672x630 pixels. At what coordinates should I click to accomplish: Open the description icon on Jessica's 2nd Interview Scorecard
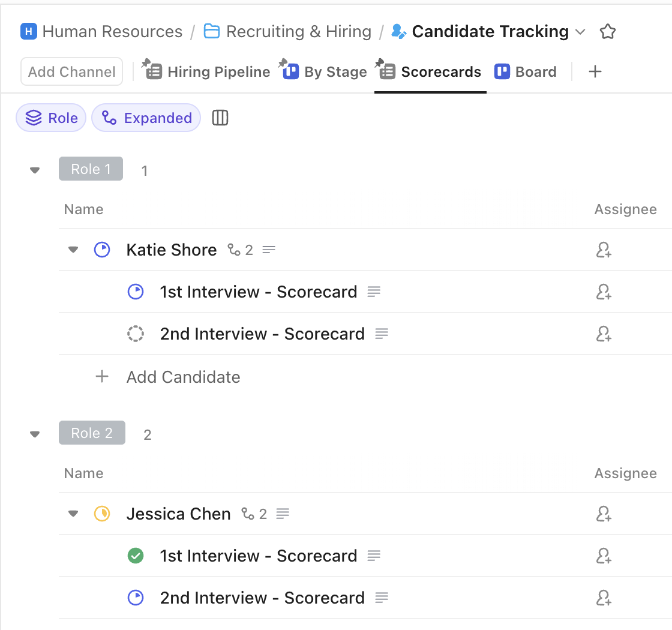[382, 598]
